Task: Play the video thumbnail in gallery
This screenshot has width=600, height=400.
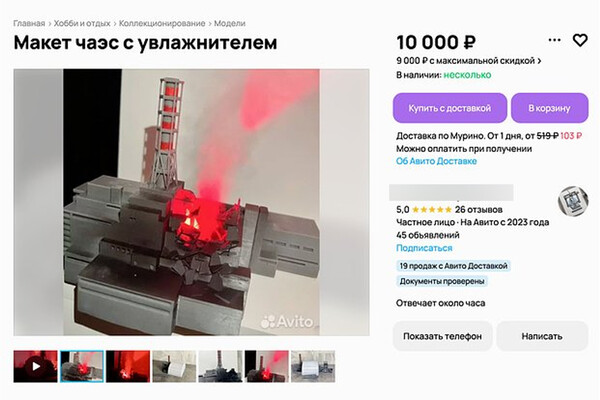Action: (36, 366)
